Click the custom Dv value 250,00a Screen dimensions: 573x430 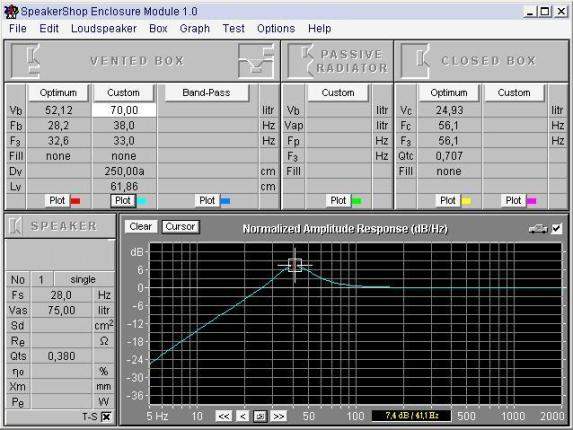tap(124, 171)
